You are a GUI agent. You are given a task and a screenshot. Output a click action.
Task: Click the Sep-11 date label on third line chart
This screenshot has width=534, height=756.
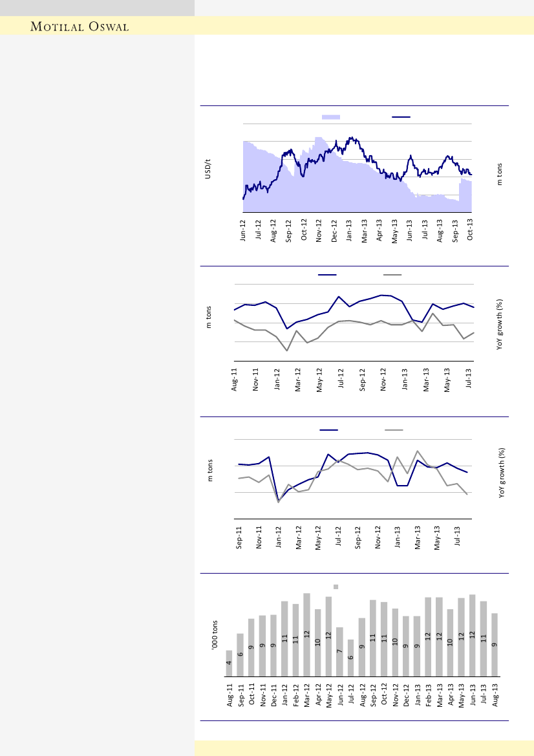pyautogui.click(x=239, y=535)
